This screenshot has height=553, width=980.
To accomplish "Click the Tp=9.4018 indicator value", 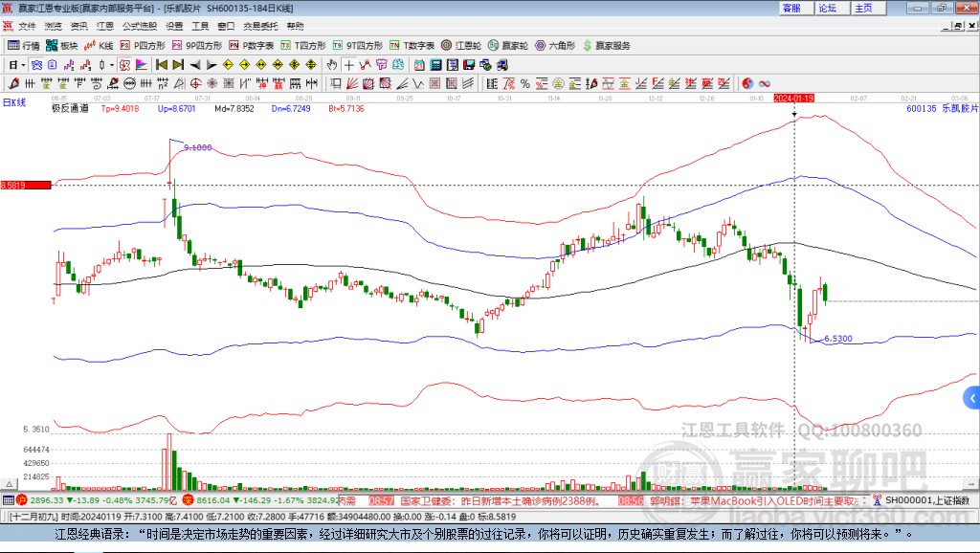I will 120,109.
